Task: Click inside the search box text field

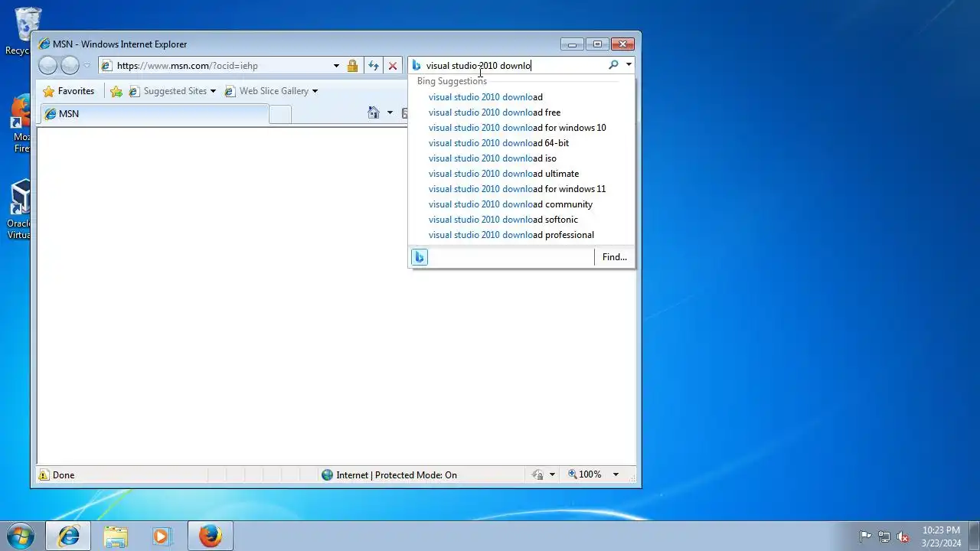Action: click(514, 66)
